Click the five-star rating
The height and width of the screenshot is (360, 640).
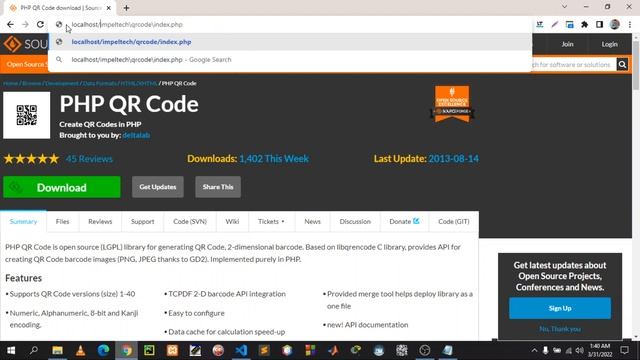click(31, 159)
